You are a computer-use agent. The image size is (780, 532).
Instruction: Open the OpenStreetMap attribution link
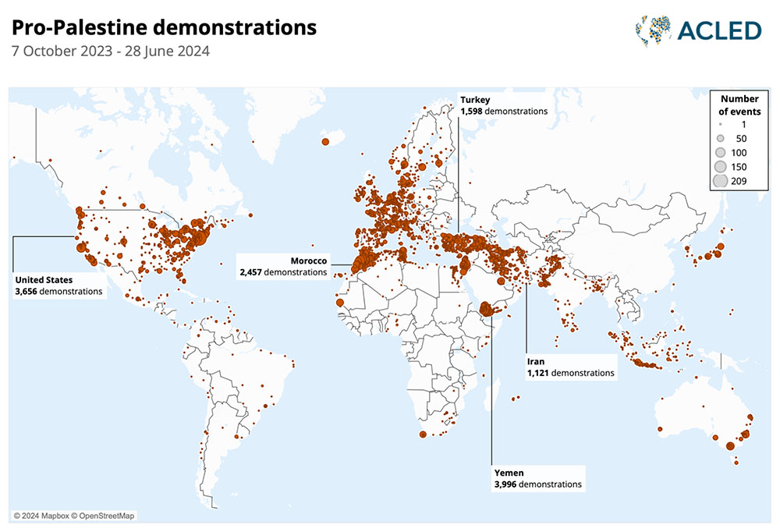point(105,516)
